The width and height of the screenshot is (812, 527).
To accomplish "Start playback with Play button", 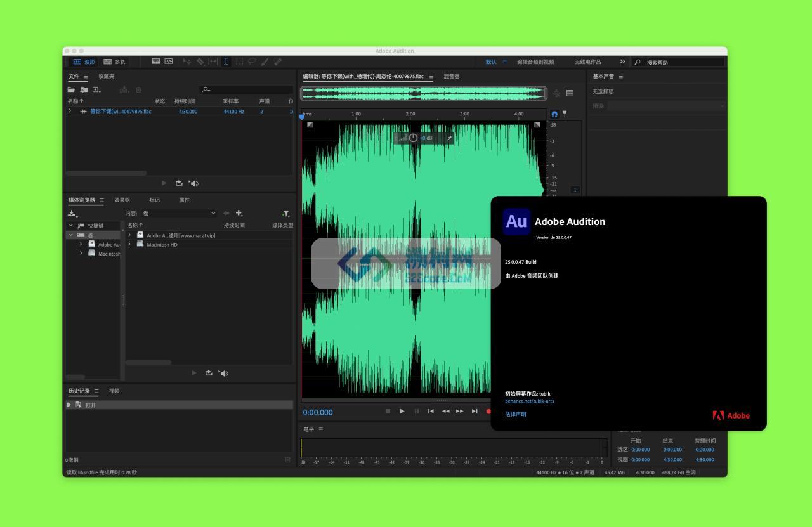I will [402, 411].
